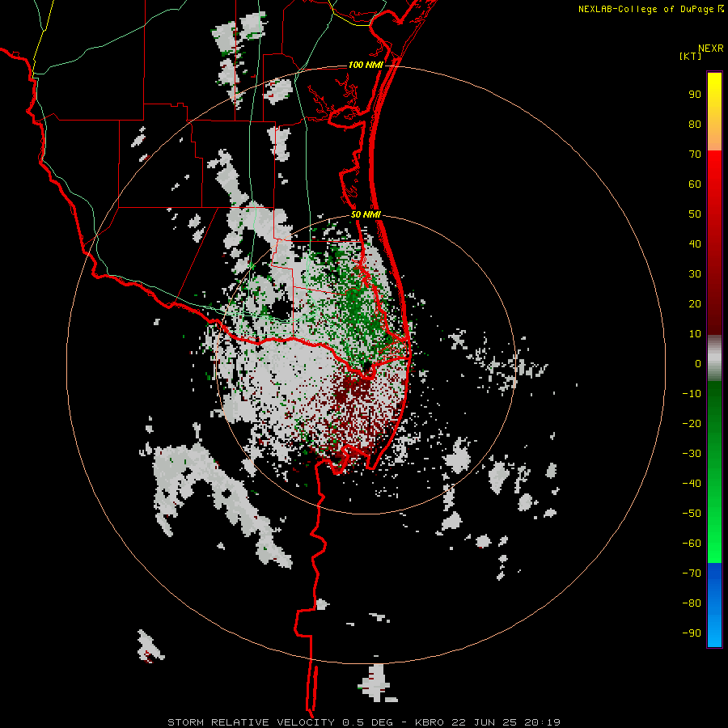Click the '22 JUN 25' date in the caption
The height and width of the screenshot is (728, 728).
(x=485, y=722)
